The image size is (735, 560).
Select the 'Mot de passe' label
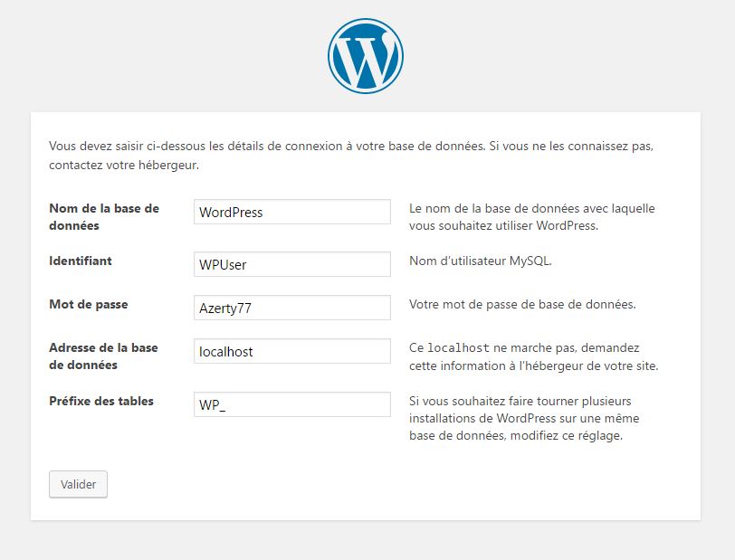[88, 304]
